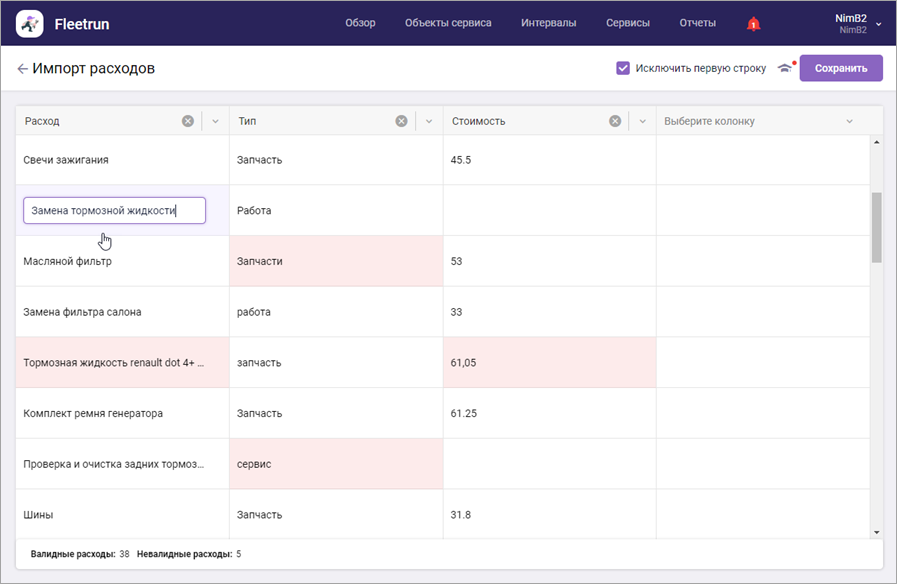897x584 pixels.
Task: Click the training hat icon near Сохранить
Action: [785, 68]
